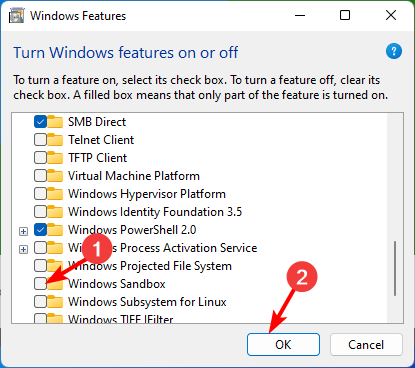Select the TFTP Client folder icon
This screenshot has height=368, width=415.
[x=55, y=158]
